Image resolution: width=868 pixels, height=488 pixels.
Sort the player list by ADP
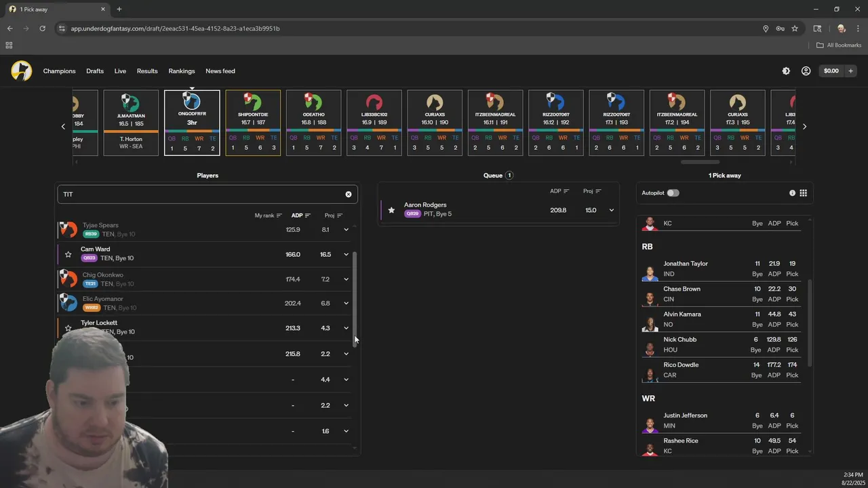(x=301, y=216)
